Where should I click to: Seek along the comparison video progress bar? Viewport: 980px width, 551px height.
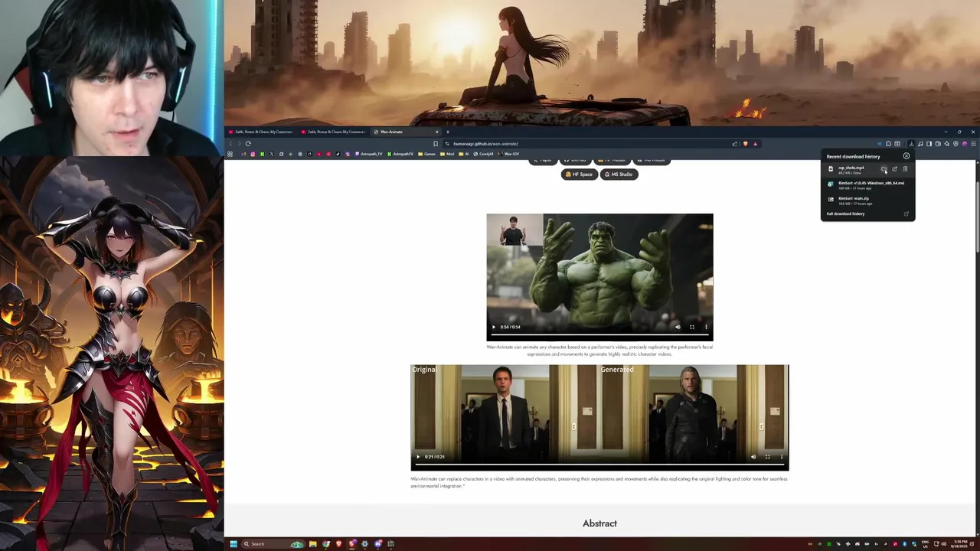pos(599,465)
